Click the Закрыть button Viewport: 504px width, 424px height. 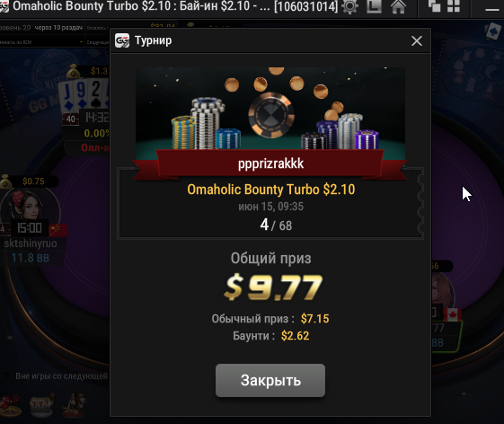(270, 380)
